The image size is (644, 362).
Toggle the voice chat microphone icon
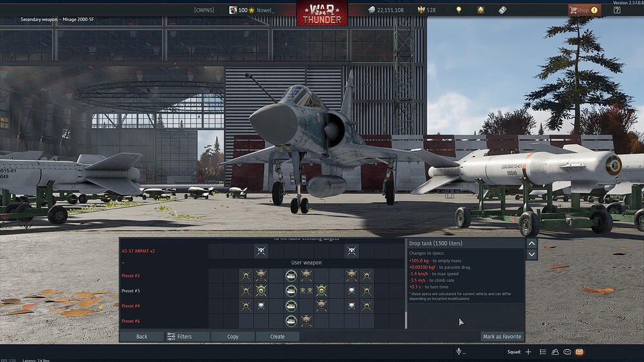pos(459,351)
